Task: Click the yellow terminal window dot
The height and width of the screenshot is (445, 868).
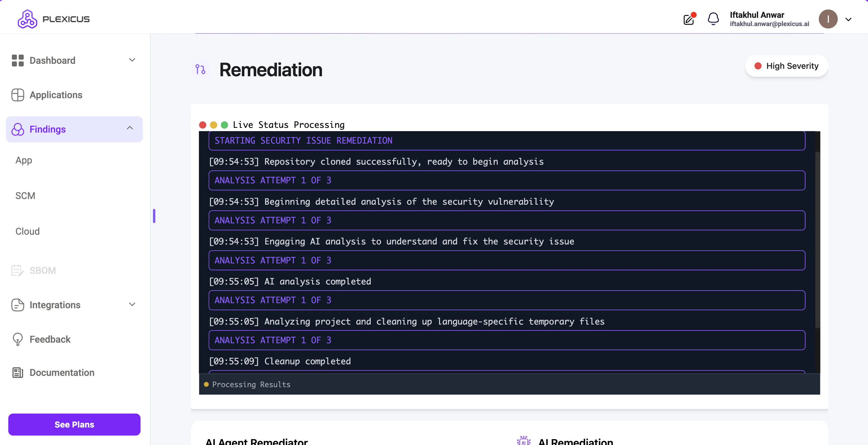Action: pyautogui.click(x=213, y=125)
